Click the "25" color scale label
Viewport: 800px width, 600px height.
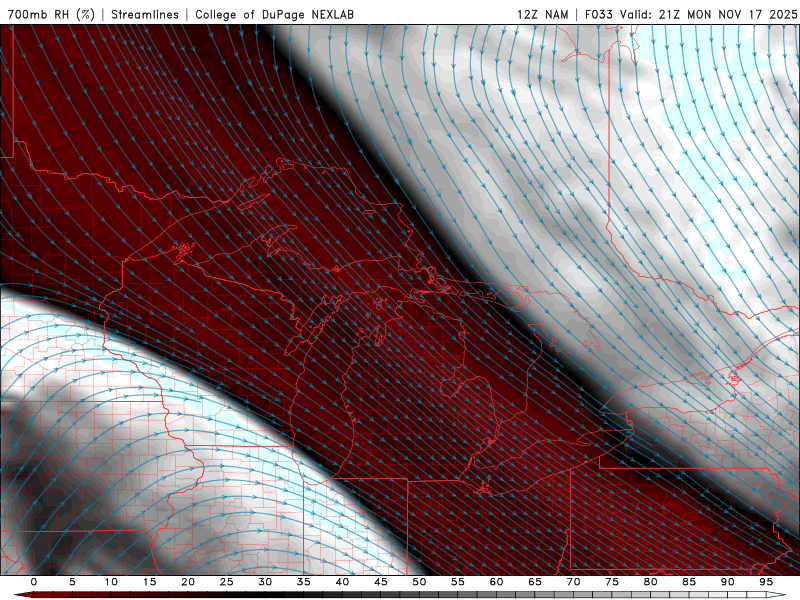tap(227, 582)
